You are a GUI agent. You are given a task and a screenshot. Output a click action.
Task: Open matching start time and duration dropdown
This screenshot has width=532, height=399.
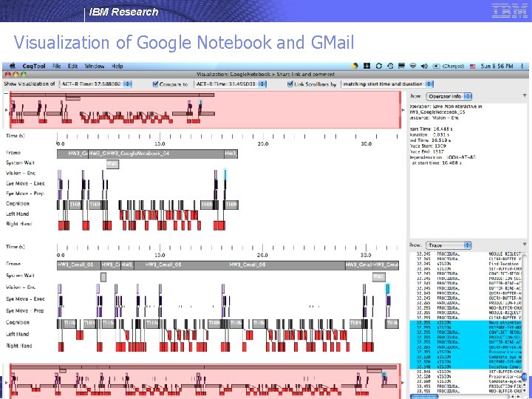point(387,83)
